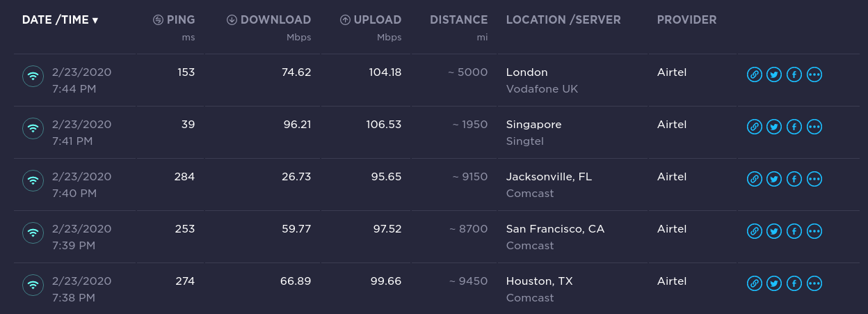Click the Provider column header
868x314 pixels.
point(686,19)
